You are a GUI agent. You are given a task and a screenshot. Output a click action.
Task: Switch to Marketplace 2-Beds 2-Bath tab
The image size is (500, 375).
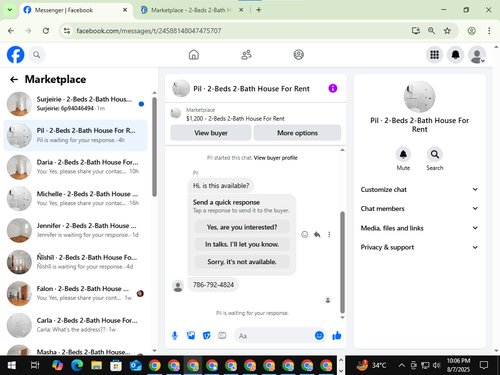pos(192,10)
